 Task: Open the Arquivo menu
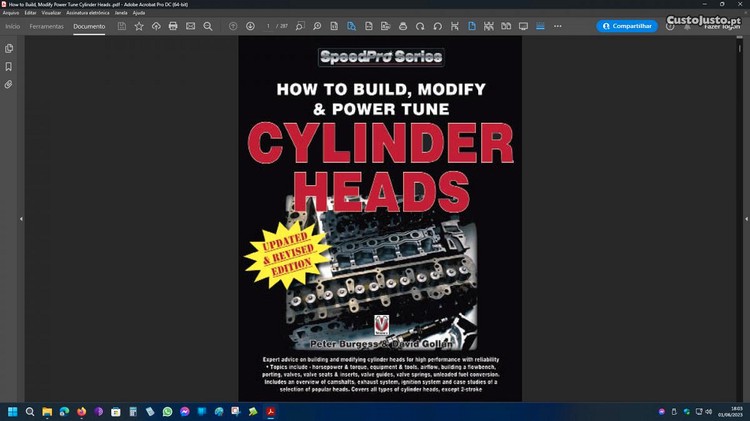tap(11, 12)
